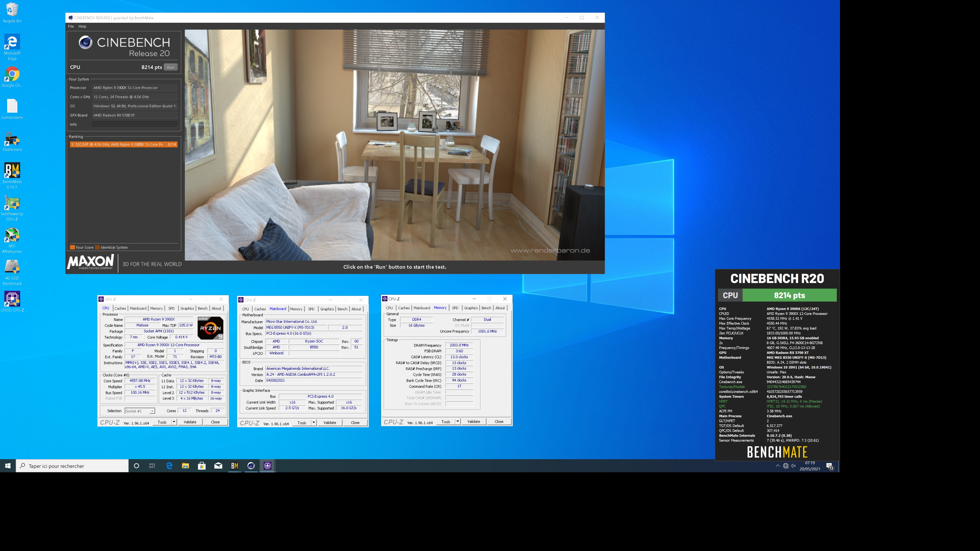Open File Explorer from the taskbar
Viewport: 980px width, 551px height.
click(x=185, y=466)
